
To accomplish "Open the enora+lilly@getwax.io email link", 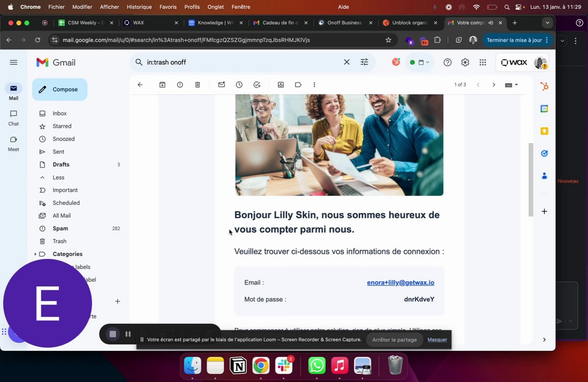I will (401, 283).
